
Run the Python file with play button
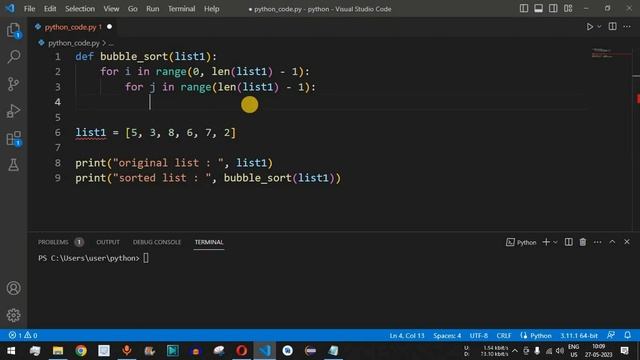589,27
